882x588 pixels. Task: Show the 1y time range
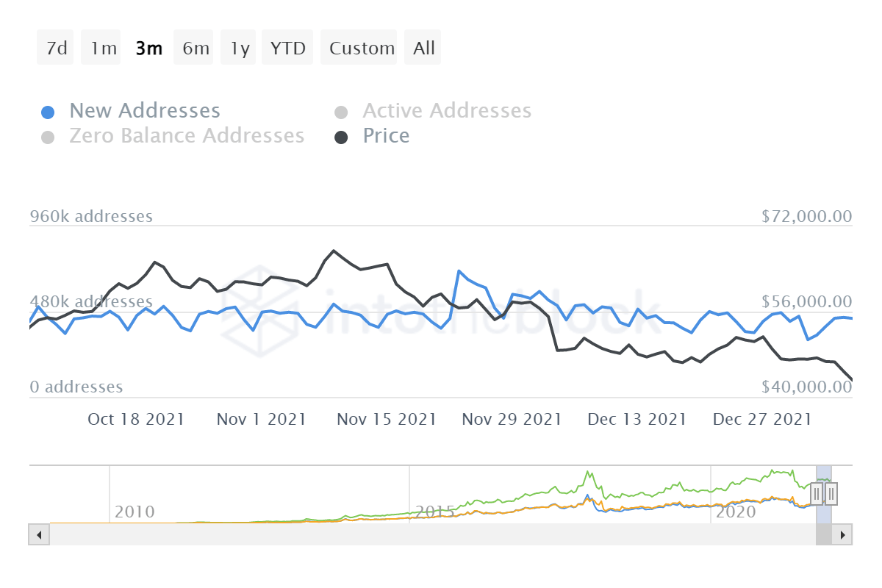pyautogui.click(x=240, y=49)
